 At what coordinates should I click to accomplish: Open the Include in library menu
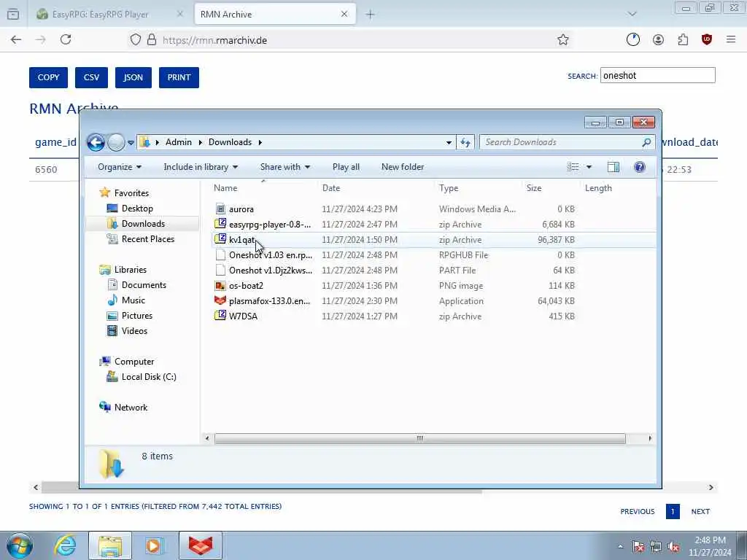click(201, 167)
